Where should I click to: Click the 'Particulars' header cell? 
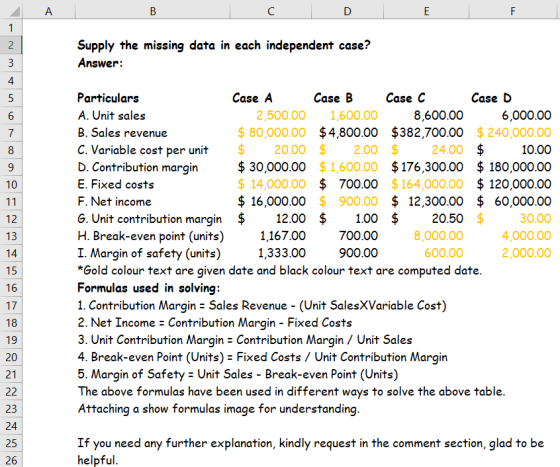(108, 98)
